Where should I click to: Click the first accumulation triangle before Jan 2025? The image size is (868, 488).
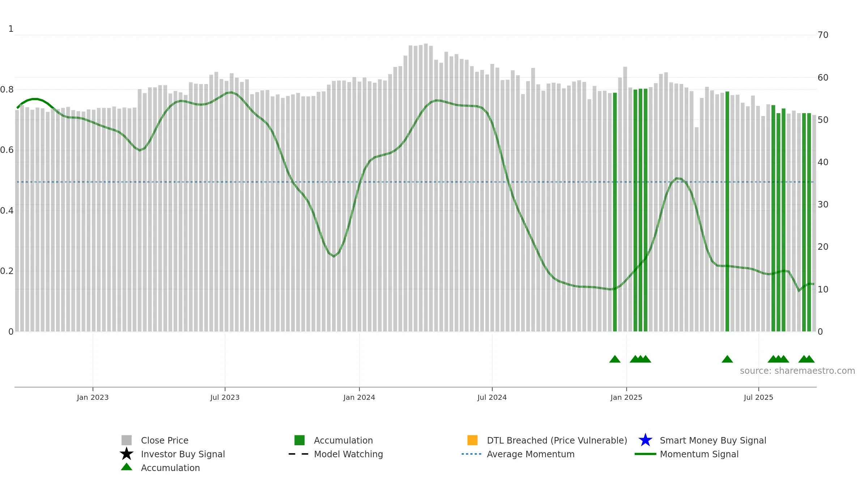(x=615, y=359)
